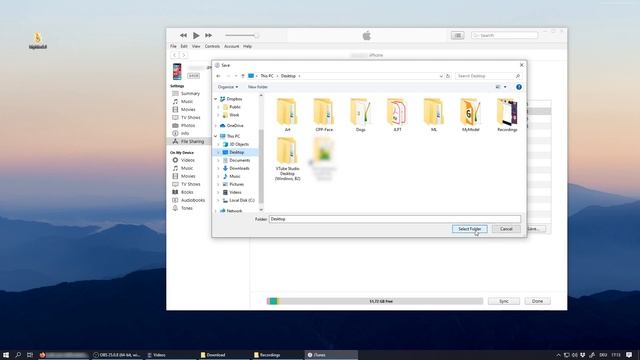Open the Help menu in iTunes
The height and width of the screenshot is (360, 640).
pos(247,47)
